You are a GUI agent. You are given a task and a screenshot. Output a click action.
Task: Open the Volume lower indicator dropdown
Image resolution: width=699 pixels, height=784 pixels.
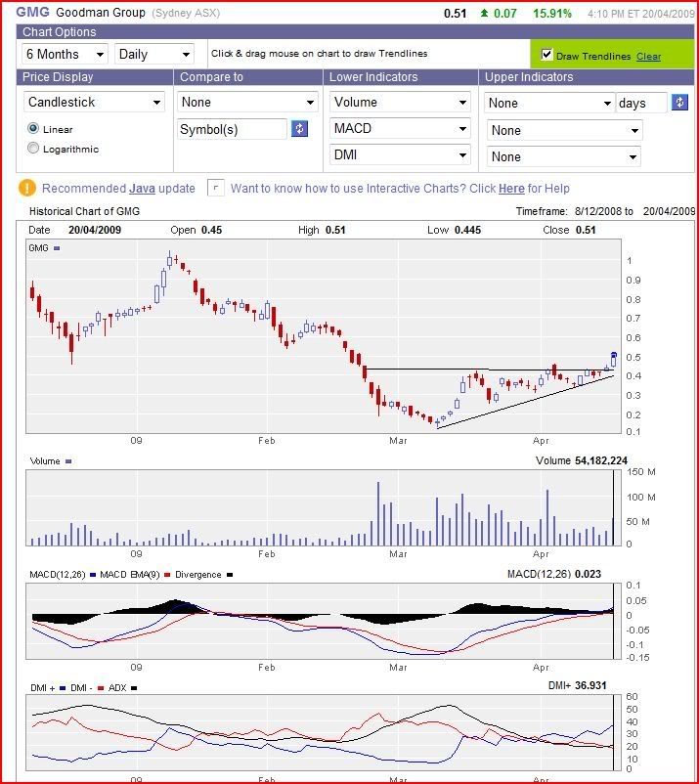(x=400, y=102)
